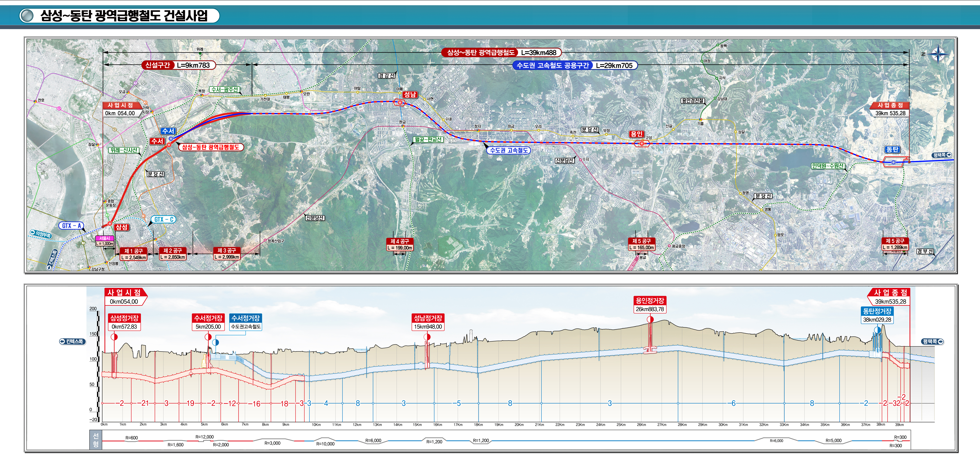Click the R=600 curve radius label
Image resolution: width=980 pixels, height=463 pixels.
pyautogui.click(x=132, y=438)
